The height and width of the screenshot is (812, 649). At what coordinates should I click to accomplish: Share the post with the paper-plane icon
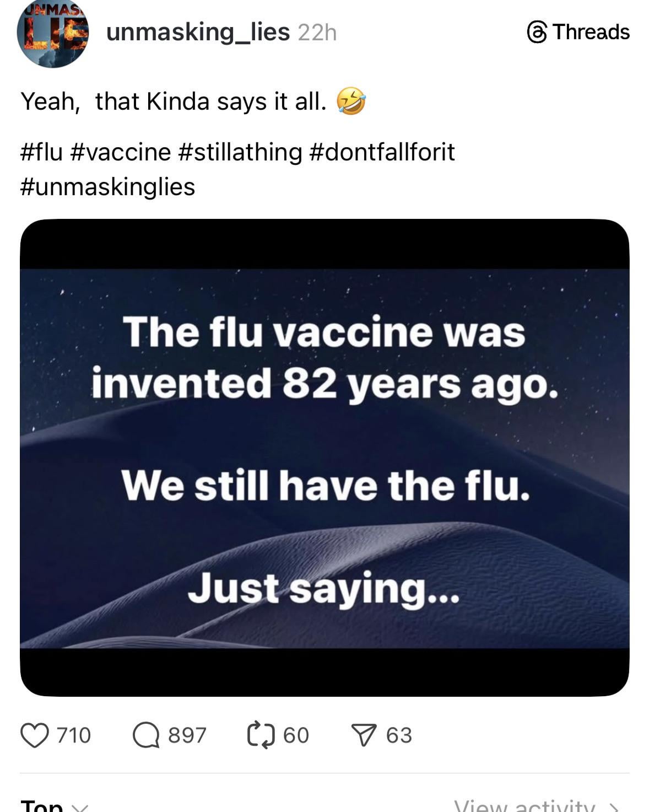coord(364,735)
